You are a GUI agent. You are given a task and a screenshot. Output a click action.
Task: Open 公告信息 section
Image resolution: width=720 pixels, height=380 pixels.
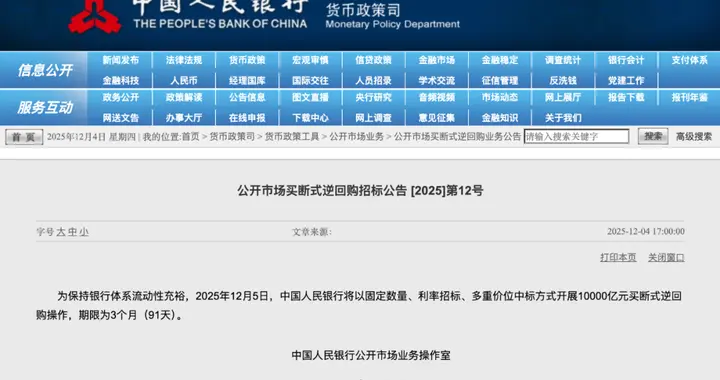pyautogui.click(x=247, y=97)
